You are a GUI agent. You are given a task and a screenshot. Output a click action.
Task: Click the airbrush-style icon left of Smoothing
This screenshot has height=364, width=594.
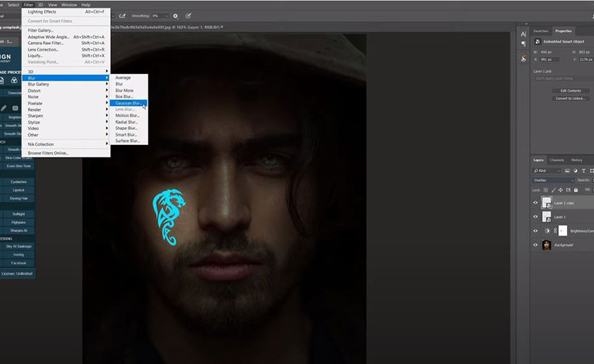tap(122, 15)
